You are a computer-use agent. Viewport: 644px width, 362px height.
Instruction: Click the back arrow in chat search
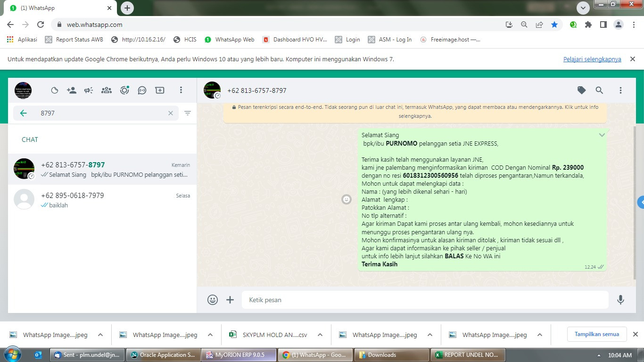tap(23, 113)
